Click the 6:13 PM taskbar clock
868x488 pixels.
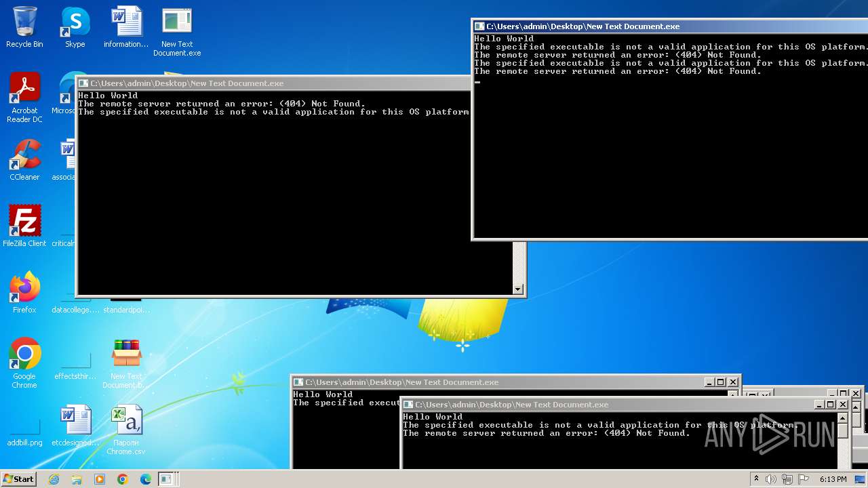[833, 479]
